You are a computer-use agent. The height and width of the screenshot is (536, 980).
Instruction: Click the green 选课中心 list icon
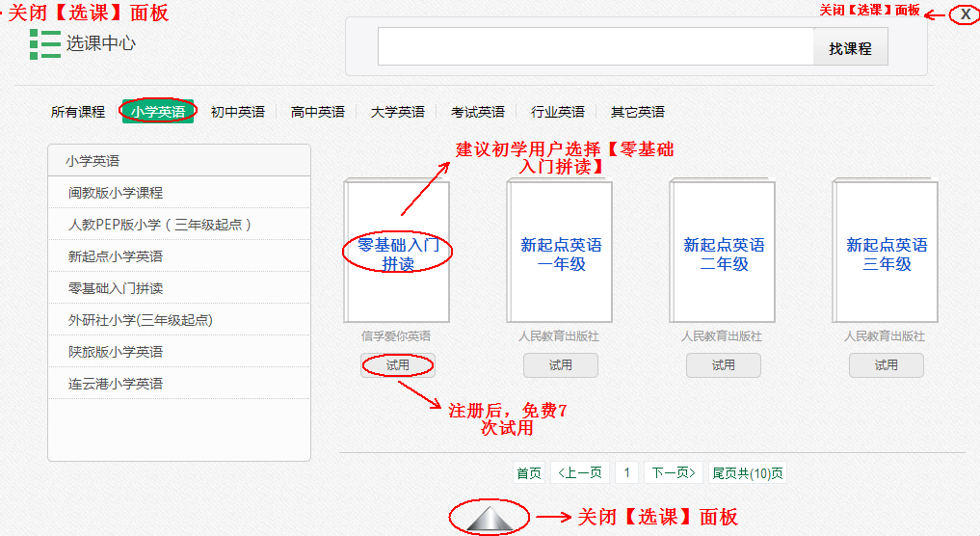coord(44,43)
